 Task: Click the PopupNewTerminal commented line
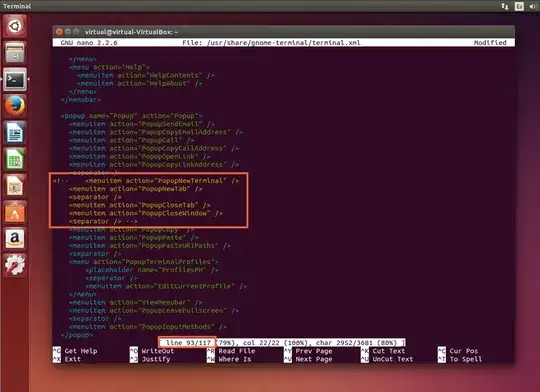(146, 180)
